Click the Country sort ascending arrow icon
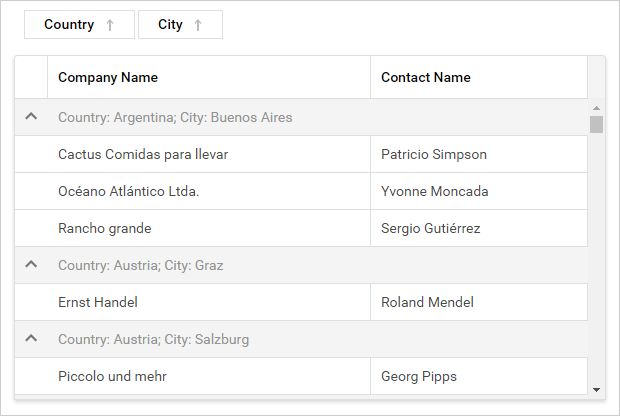 coord(110,26)
